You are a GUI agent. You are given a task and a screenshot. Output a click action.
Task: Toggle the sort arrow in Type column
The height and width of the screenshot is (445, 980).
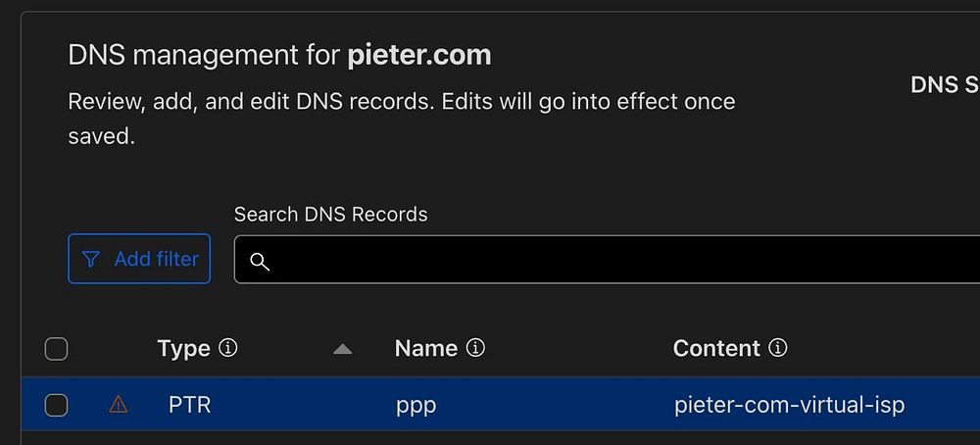(342, 349)
